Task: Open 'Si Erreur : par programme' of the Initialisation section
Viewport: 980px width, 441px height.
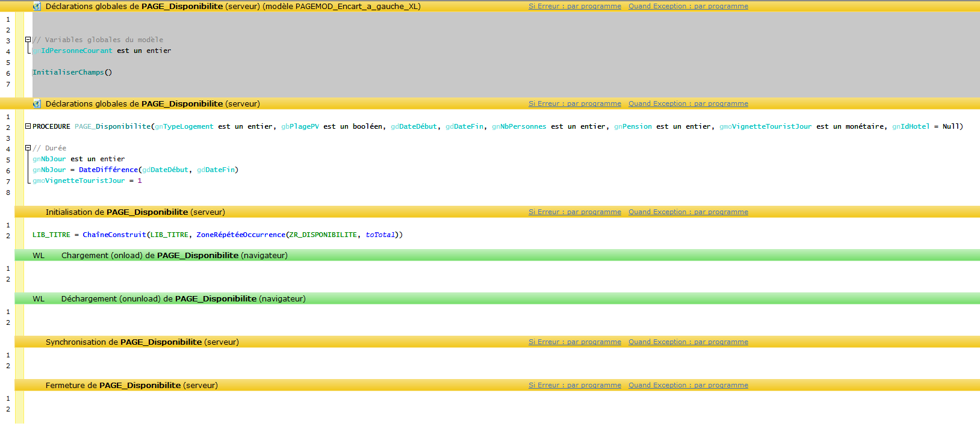Action: coord(575,212)
